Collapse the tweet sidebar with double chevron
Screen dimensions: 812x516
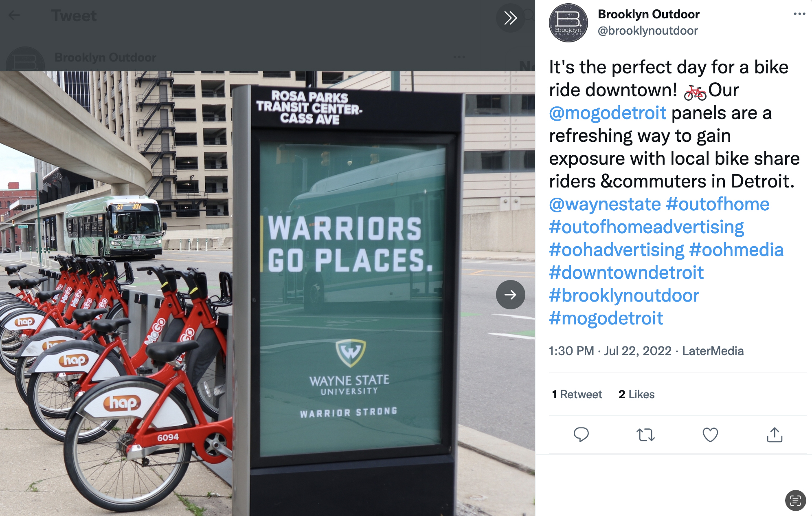coord(510,18)
